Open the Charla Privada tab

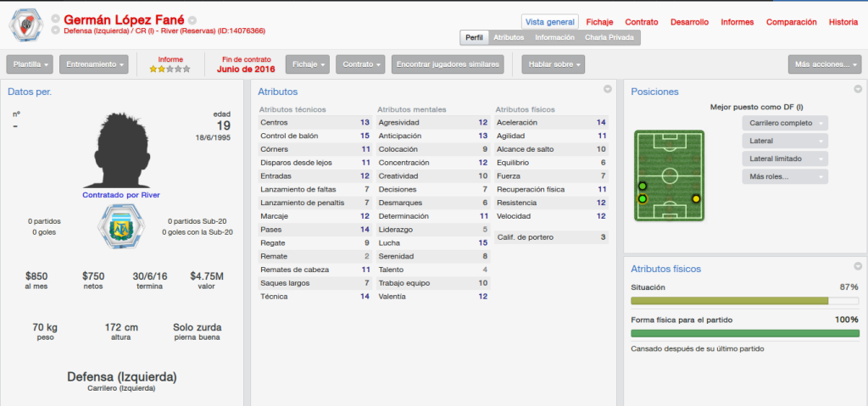coord(609,37)
